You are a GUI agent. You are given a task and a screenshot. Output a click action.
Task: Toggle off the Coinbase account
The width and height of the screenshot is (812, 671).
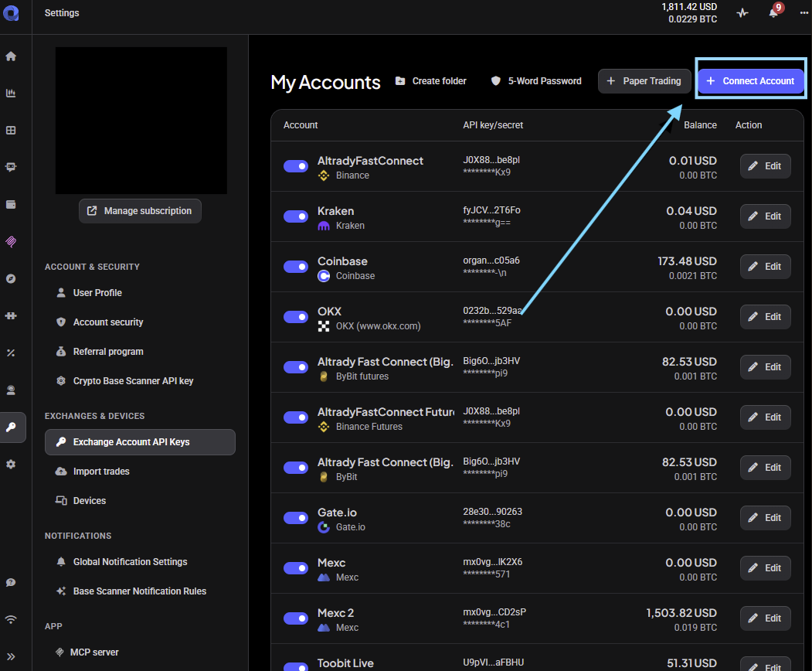click(x=296, y=267)
